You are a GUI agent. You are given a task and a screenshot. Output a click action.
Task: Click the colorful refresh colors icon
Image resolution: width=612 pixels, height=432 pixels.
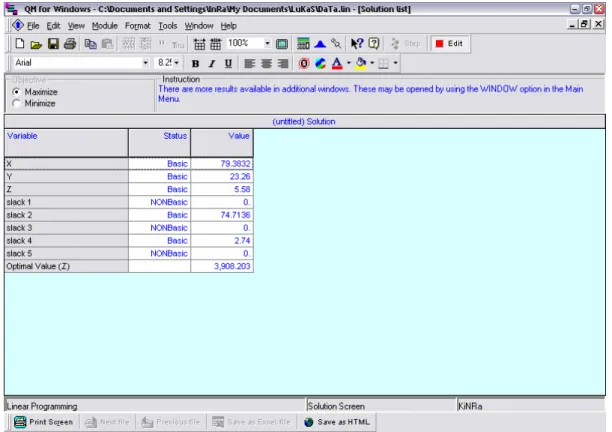320,64
